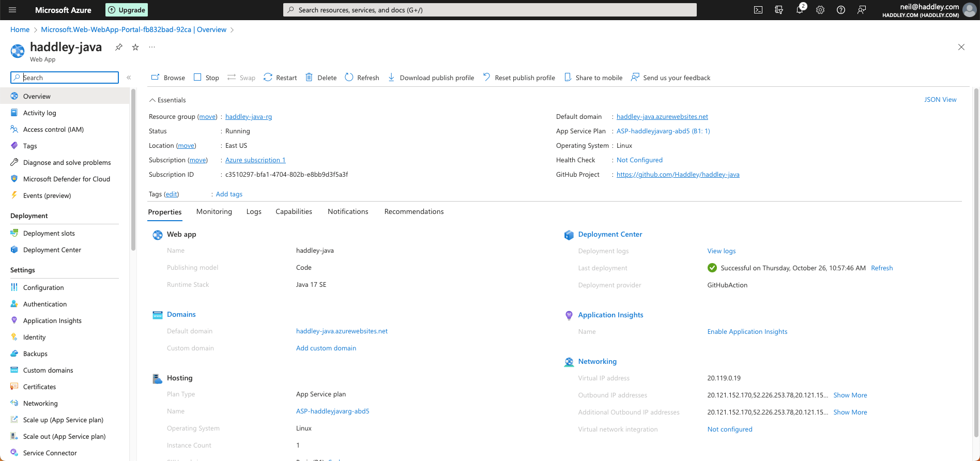Open JSON View
980x461 pixels.
[x=940, y=100]
